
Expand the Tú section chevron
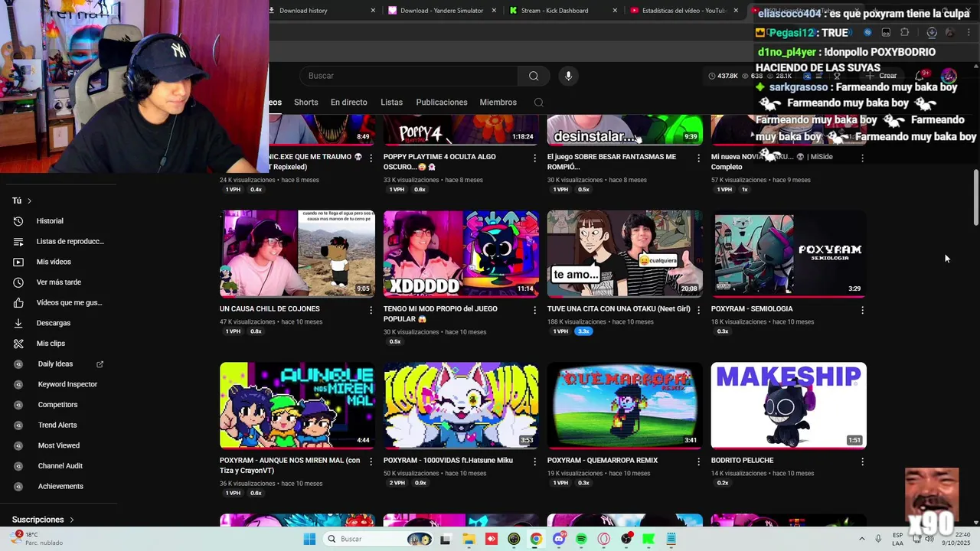[29, 201]
